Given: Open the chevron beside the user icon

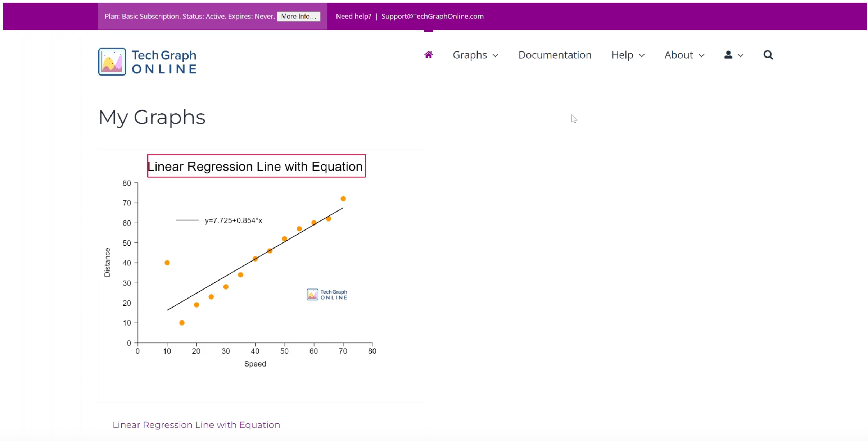Looking at the screenshot, I should [741, 55].
